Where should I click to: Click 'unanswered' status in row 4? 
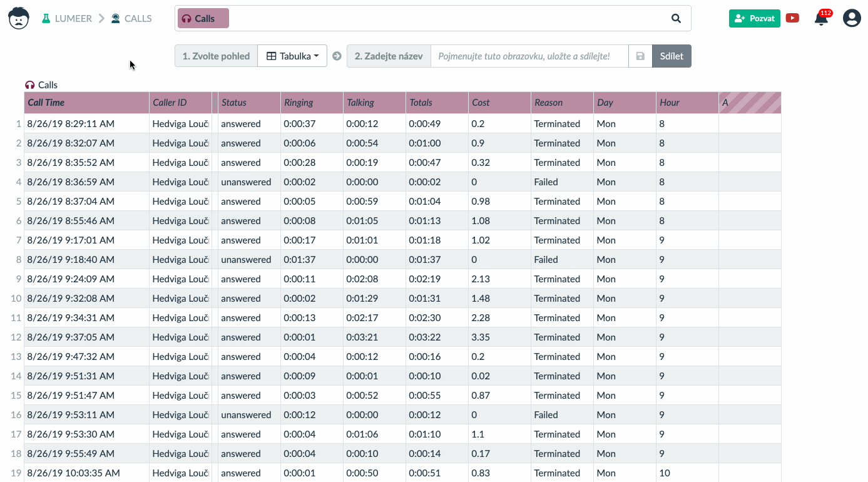[x=249, y=182]
